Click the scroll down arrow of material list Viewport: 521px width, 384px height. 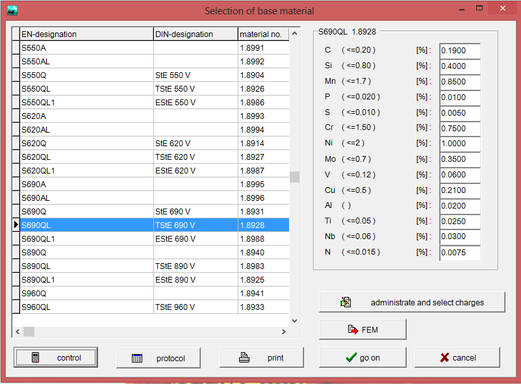pyautogui.click(x=294, y=321)
